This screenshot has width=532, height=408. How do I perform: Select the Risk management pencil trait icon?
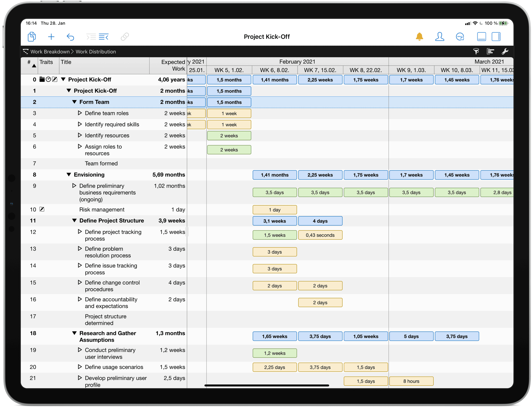(x=42, y=209)
